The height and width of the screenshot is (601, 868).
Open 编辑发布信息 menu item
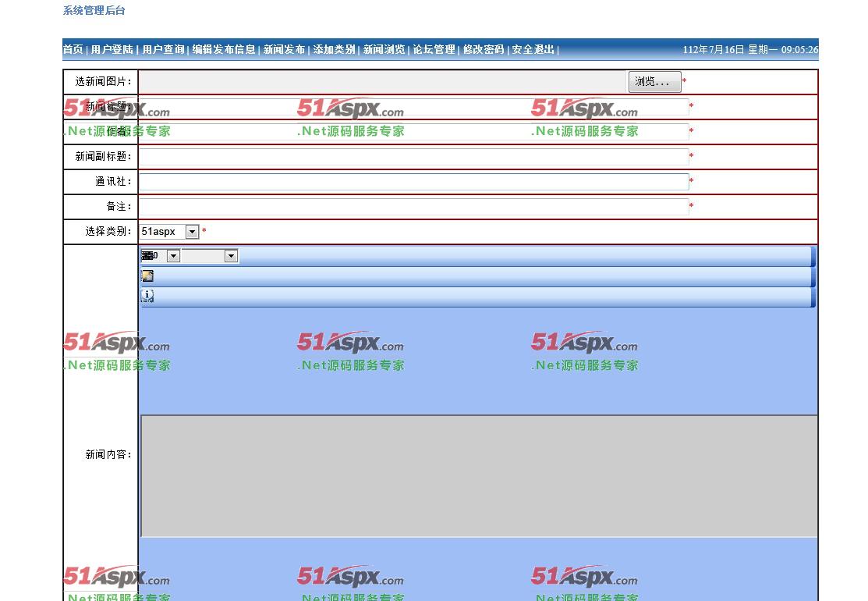click(x=224, y=49)
